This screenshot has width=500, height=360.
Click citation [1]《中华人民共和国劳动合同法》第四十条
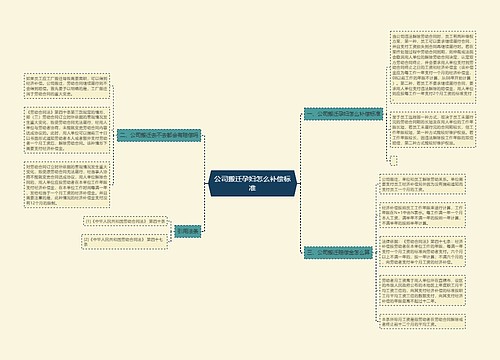coord(125,221)
